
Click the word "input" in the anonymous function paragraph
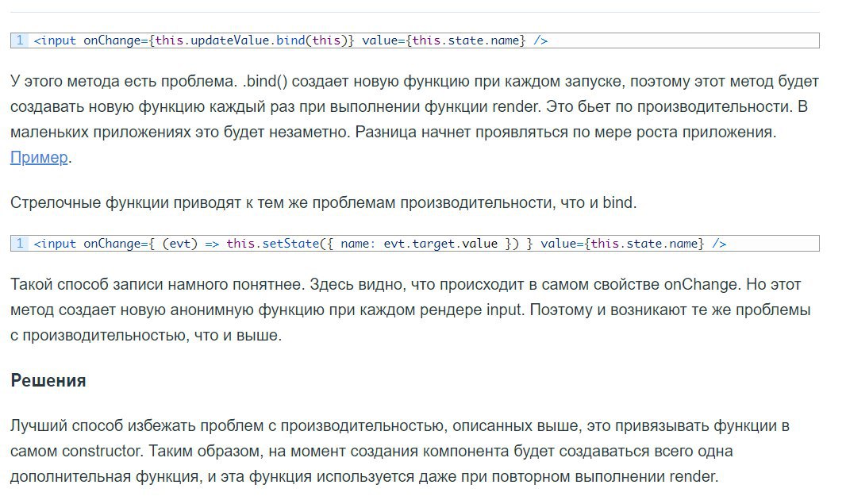pos(505,310)
